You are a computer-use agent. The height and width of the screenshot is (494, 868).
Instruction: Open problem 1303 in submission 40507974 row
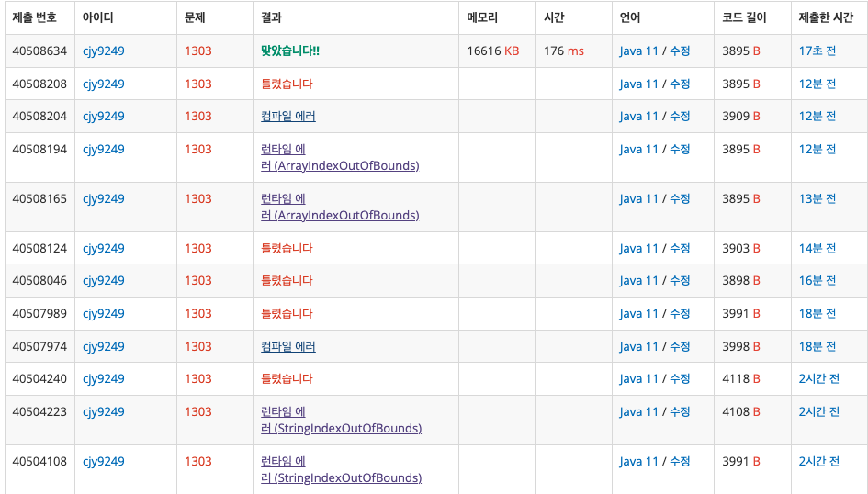[198, 346]
